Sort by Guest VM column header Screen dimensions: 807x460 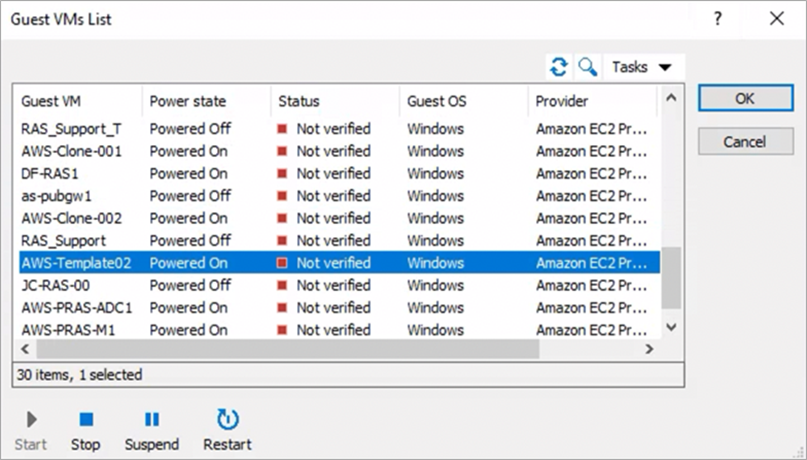(76, 101)
